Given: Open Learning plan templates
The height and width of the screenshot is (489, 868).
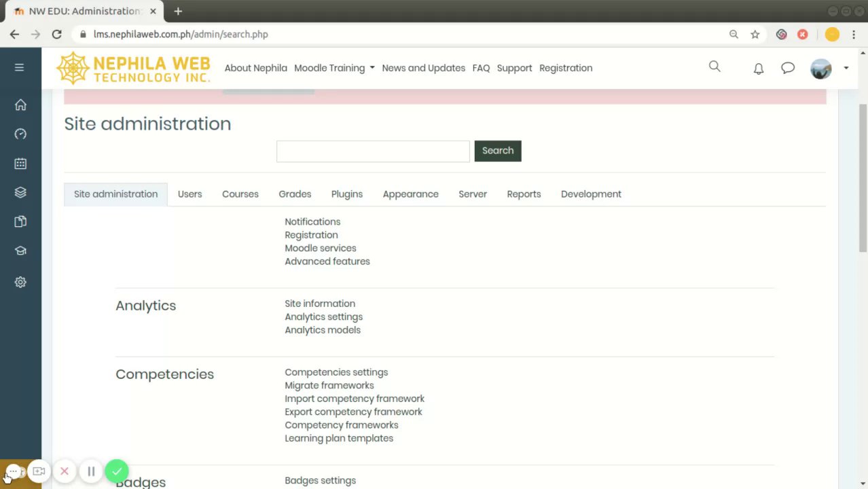Looking at the screenshot, I should [339, 439].
